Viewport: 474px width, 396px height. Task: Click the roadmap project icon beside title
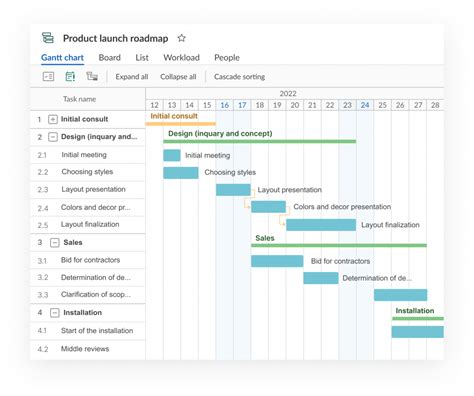(48, 38)
